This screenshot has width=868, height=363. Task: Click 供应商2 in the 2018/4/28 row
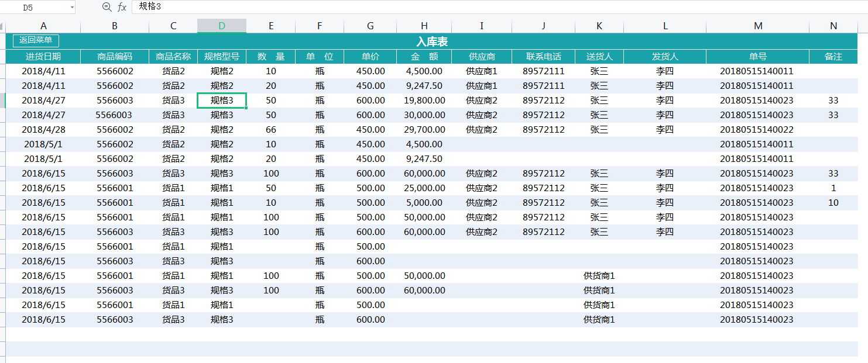[482, 130]
